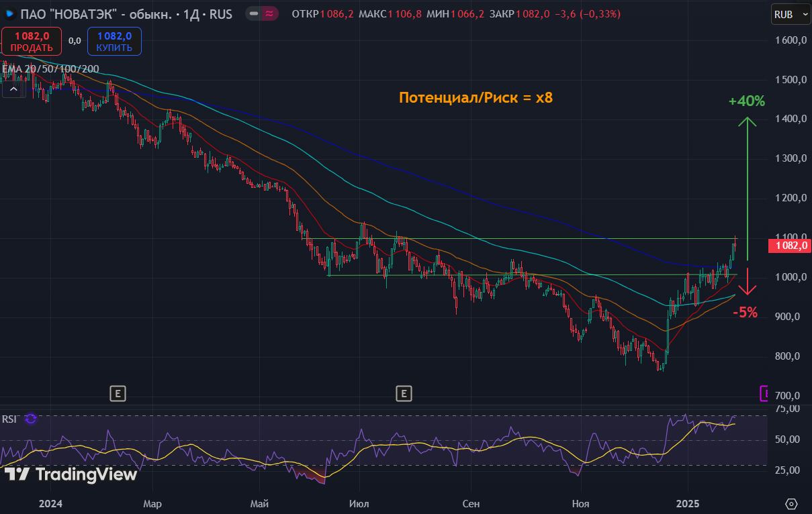Click the blue КУПИТЬ buy button
Image resolution: width=812 pixels, height=514 pixels.
[114, 41]
